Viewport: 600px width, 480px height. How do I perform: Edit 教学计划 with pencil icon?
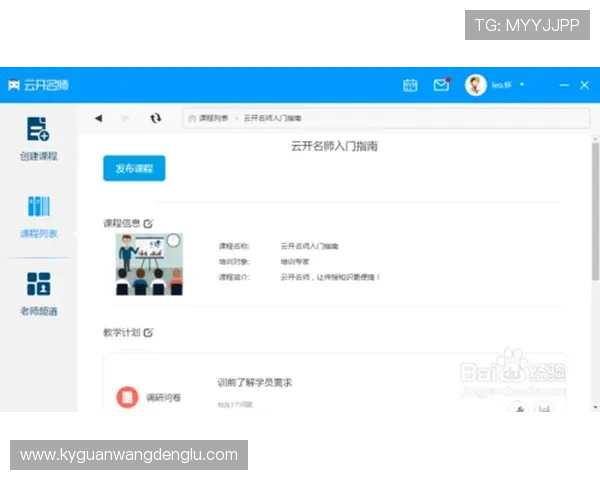148,333
